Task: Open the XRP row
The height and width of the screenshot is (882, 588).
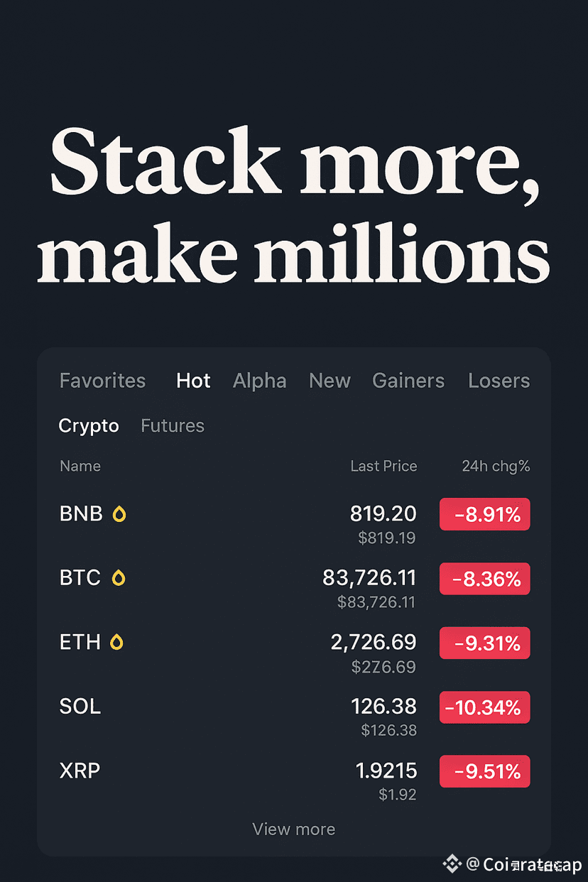Action: (294, 779)
